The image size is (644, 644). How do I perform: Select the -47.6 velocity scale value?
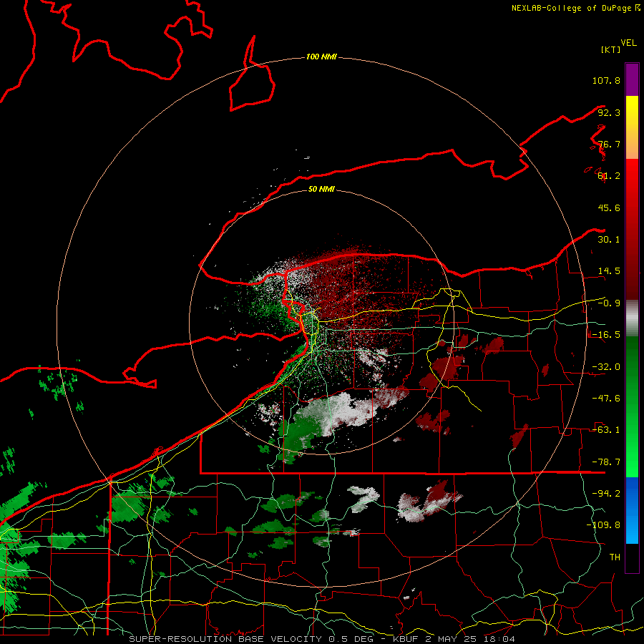point(606,398)
